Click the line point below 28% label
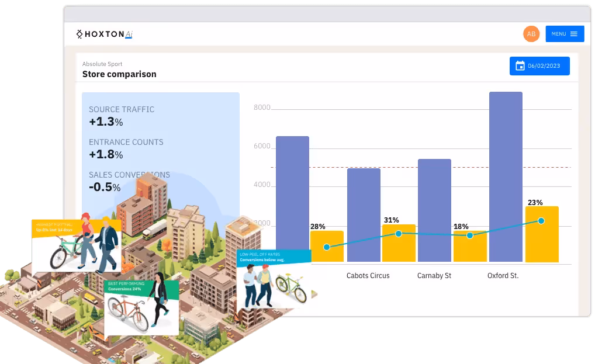The height and width of the screenshot is (364, 595). click(327, 247)
